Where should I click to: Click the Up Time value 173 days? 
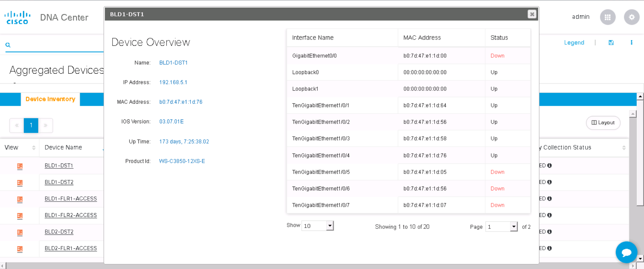click(x=184, y=141)
